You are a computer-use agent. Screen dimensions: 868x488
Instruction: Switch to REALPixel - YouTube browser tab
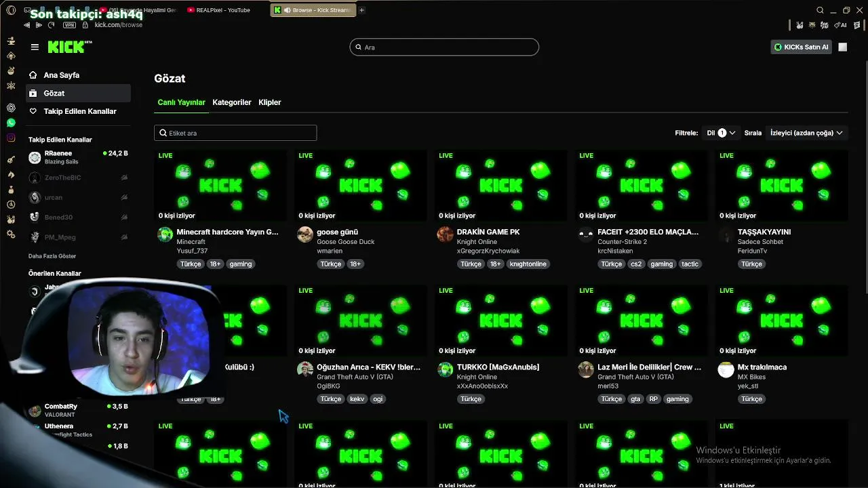(x=218, y=10)
